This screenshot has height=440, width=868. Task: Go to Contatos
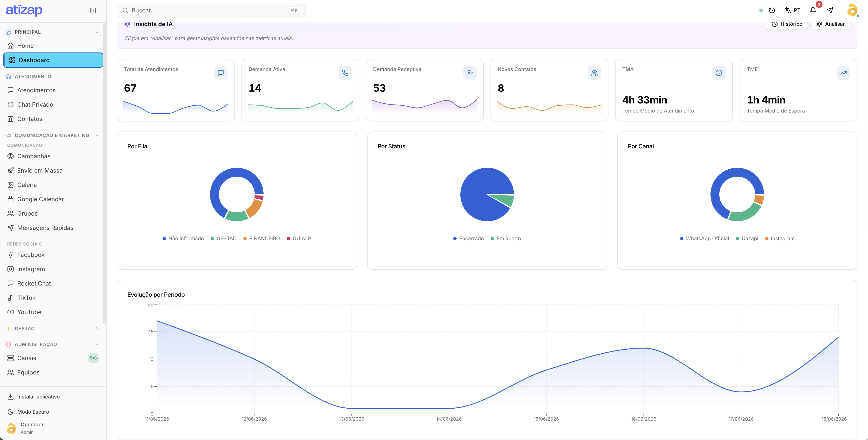[x=53, y=119]
